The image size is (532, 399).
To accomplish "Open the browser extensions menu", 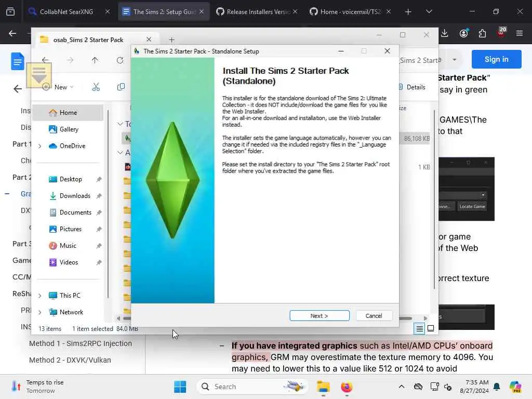I will (482, 33).
